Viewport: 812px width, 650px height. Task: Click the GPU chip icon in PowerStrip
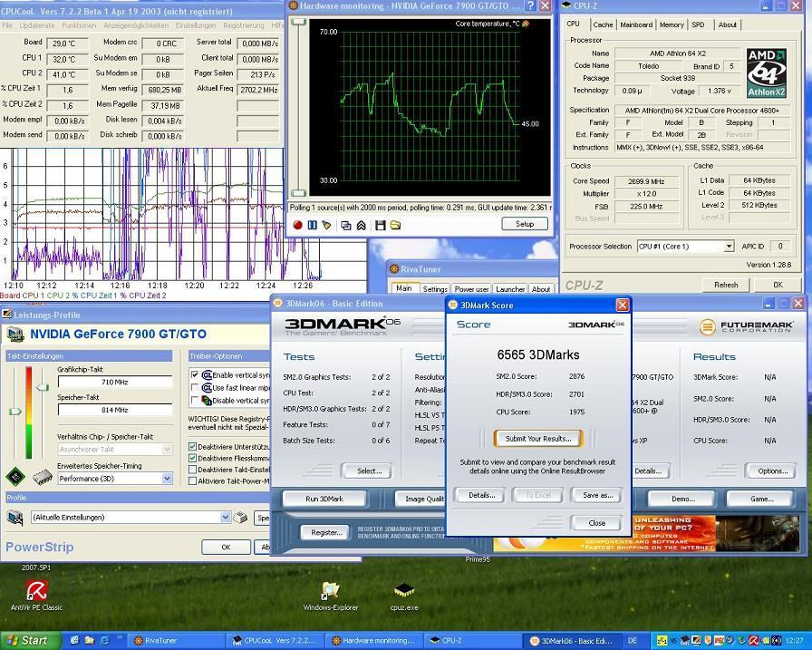pyautogui.click(x=15, y=477)
